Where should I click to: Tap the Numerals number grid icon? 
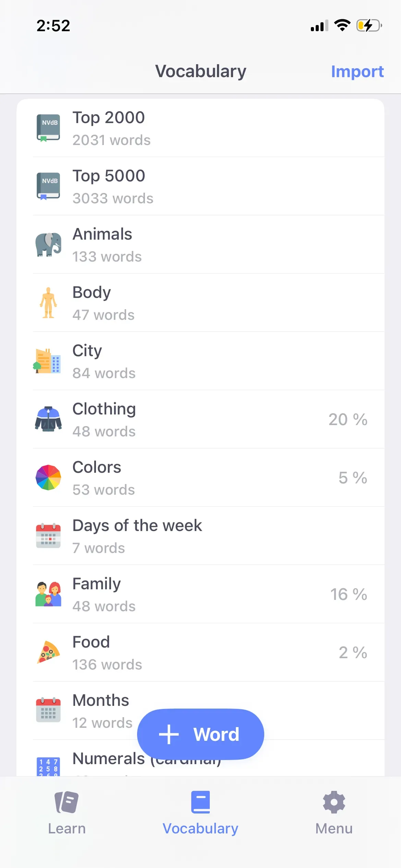point(48,767)
